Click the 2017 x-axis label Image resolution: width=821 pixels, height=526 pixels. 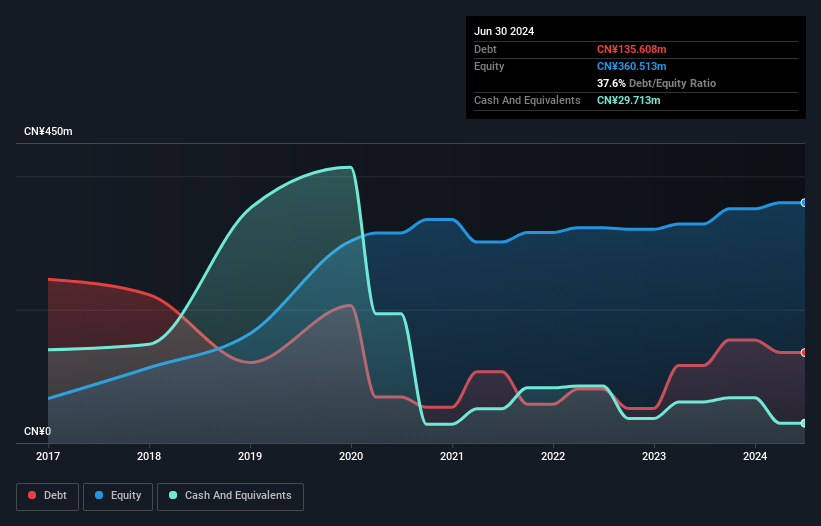coord(48,456)
